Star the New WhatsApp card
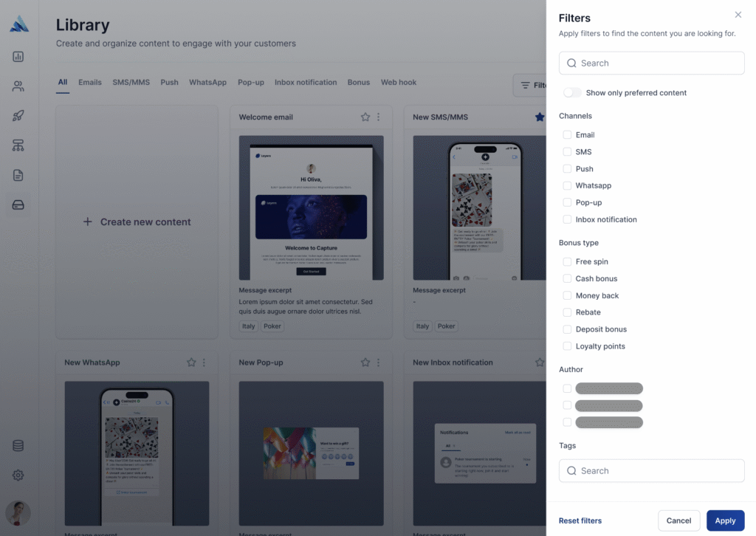This screenshot has height=536, width=756. click(191, 362)
